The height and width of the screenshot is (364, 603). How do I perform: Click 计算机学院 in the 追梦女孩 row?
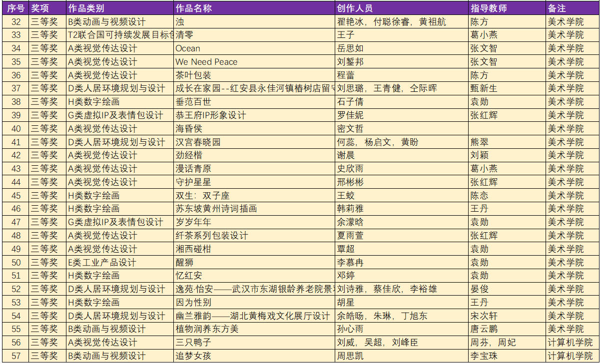click(572, 356)
